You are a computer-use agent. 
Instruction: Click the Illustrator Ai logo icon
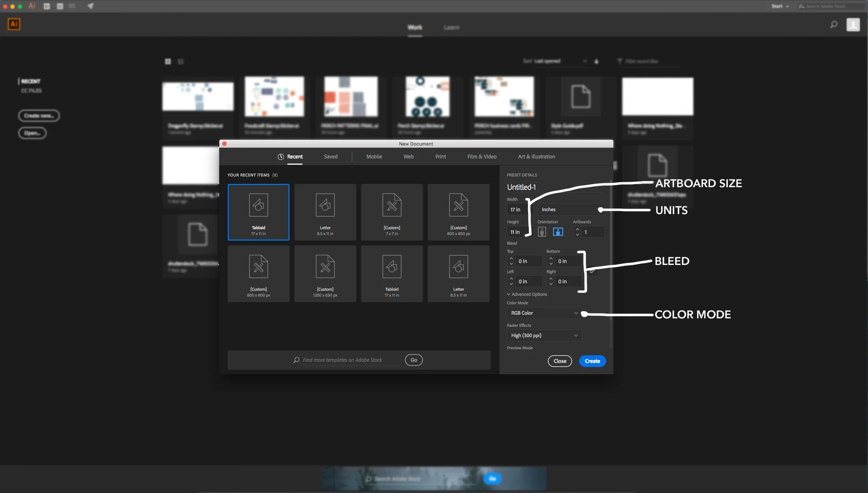click(14, 24)
